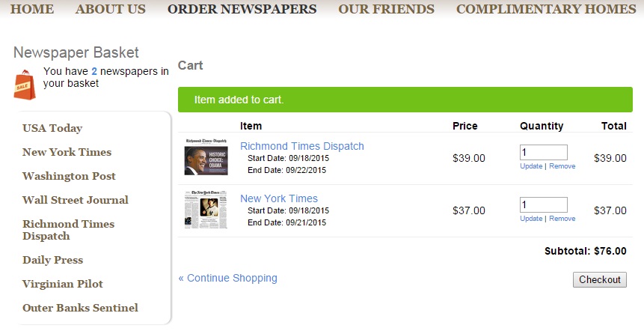This screenshot has height=331, width=644.
Task: Open the Virginian Pilot sidebar link
Action: tap(63, 284)
